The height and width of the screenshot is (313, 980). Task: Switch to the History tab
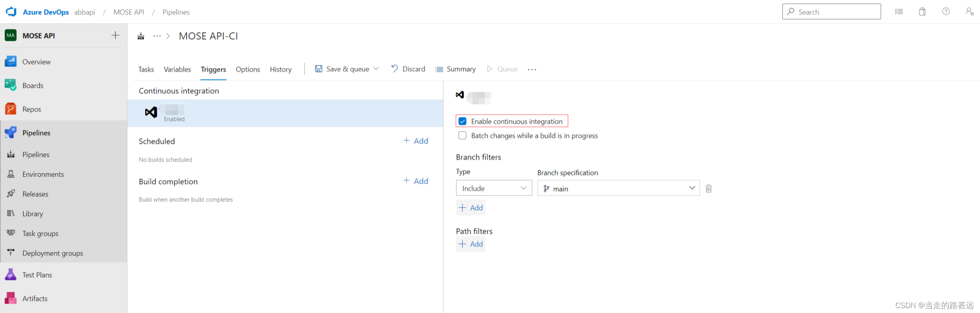[281, 69]
